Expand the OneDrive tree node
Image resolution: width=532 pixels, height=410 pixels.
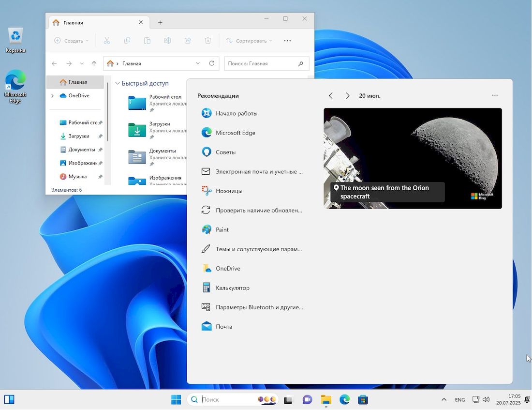coord(52,96)
